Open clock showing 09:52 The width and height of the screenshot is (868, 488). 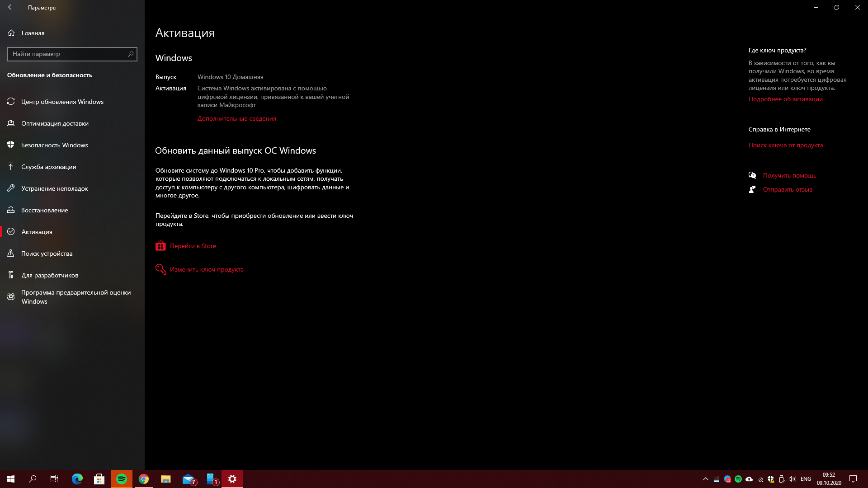click(x=829, y=479)
